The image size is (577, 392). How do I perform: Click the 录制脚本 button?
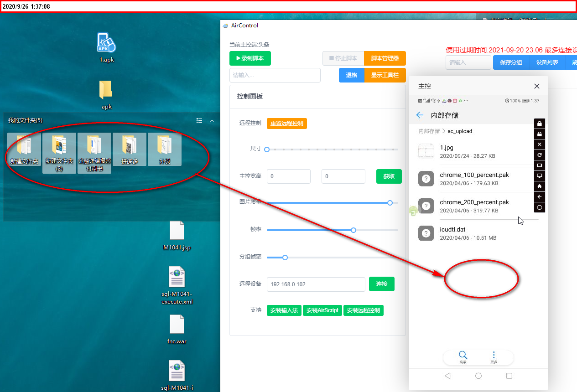point(250,58)
